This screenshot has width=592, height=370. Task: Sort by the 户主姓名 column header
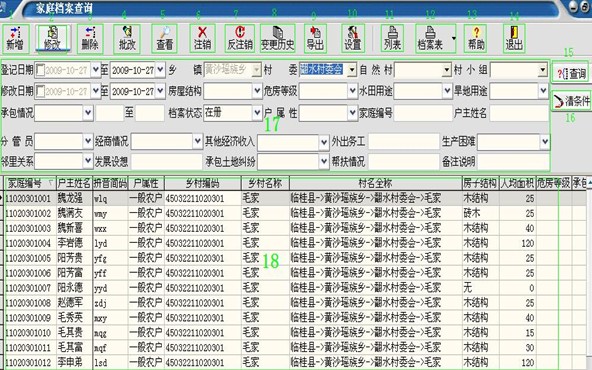[74, 183]
